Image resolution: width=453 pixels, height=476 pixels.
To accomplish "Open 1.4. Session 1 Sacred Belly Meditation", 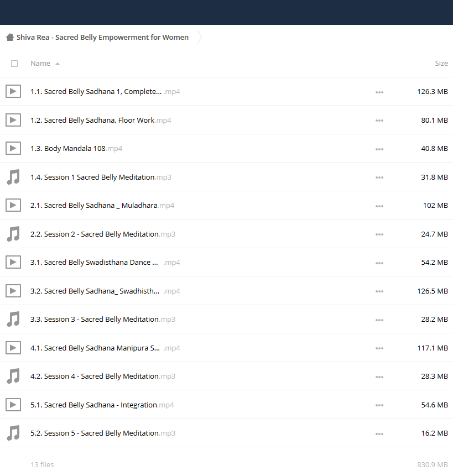I will (x=101, y=177).
